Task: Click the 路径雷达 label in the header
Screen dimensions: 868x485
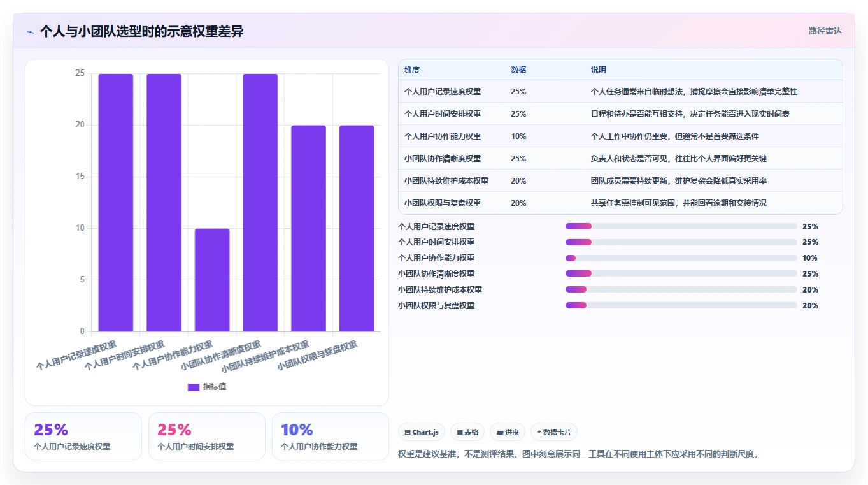Action: tap(825, 31)
